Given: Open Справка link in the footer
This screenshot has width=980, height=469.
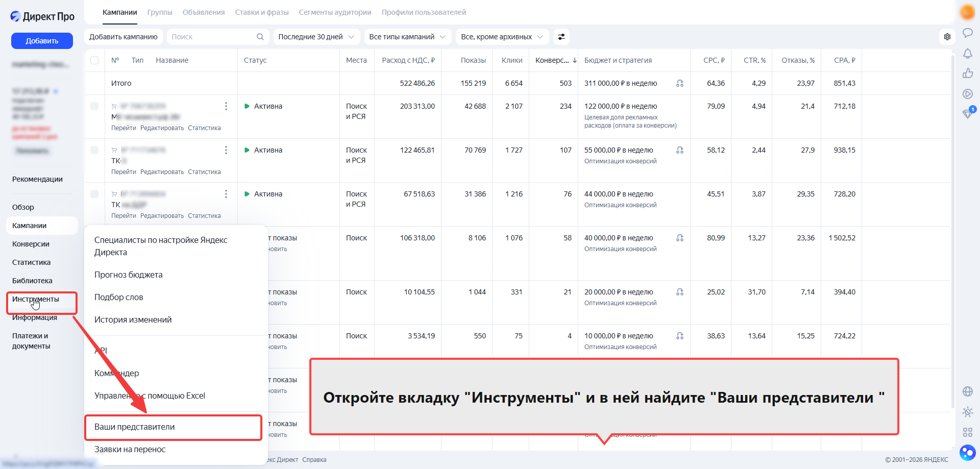Looking at the screenshot, I should tap(314, 460).
